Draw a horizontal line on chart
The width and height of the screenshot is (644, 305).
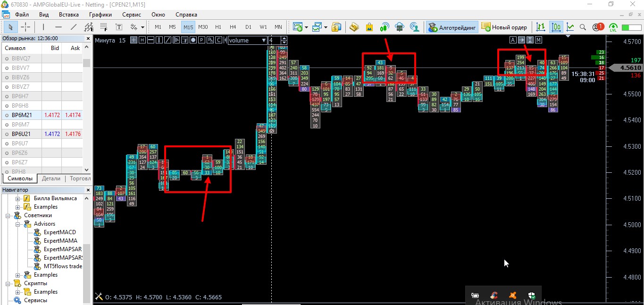tap(59, 27)
